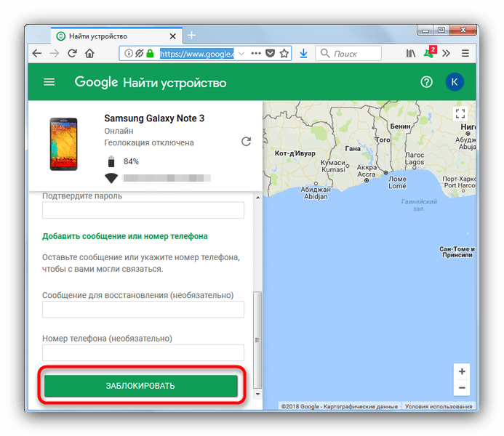Open a new browser tab
504x436 pixels.
pyautogui.click(x=191, y=35)
